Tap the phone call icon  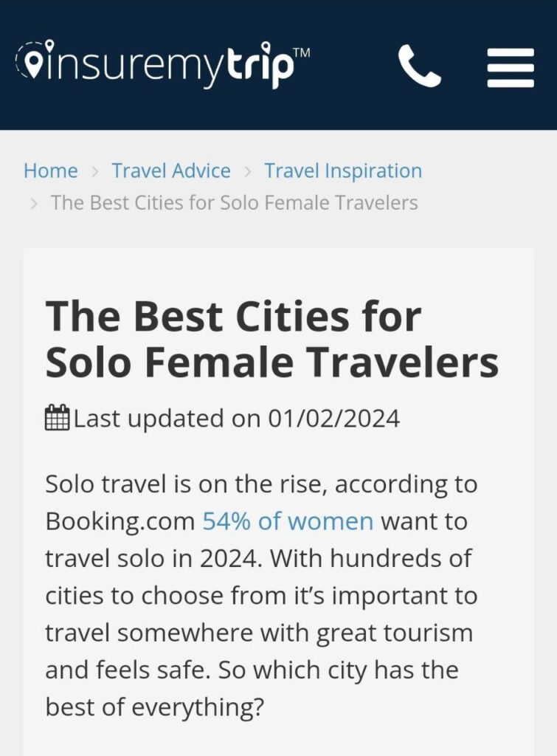point(419,66)
